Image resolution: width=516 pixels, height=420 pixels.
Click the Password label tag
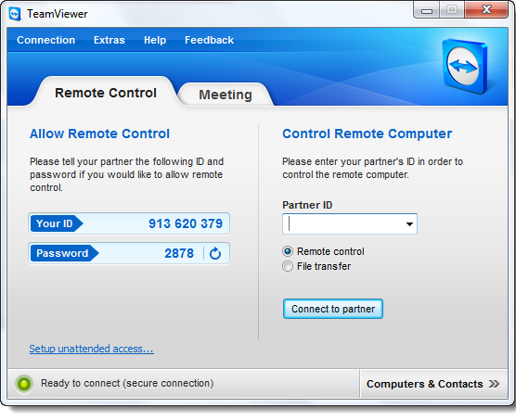(64, 253)
